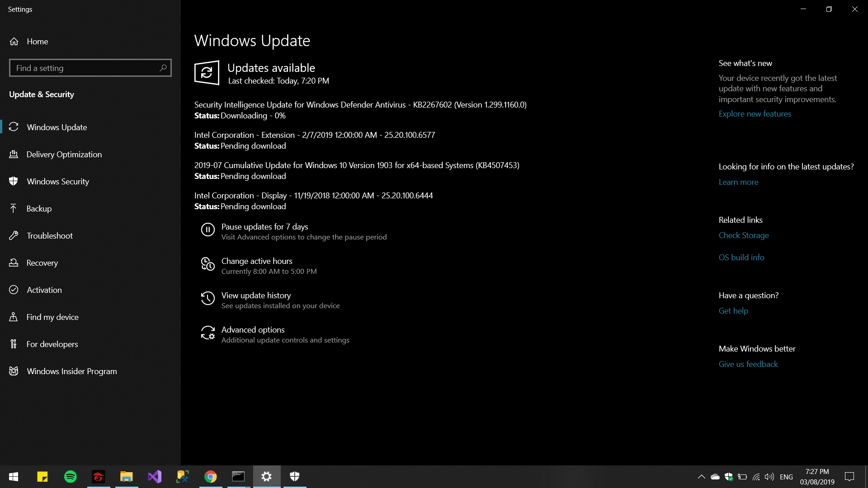Click the Windows Update sync icon
The image size is (868, 488).
[x=14, y=127]
